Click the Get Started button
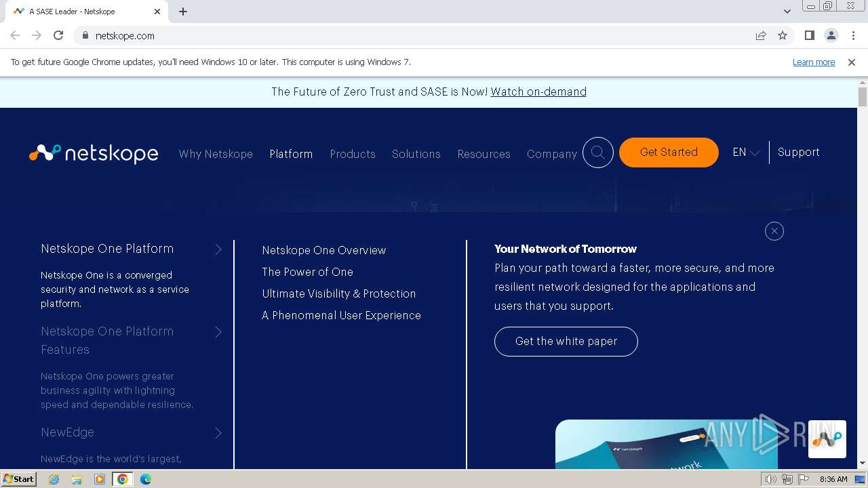This screenshot has height=488, width=868. point(669,152)
